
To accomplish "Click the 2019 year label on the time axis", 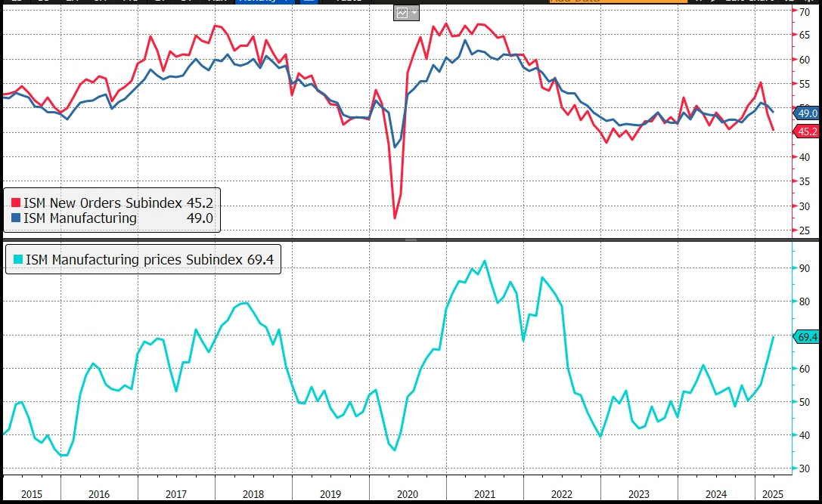I will 330,494.
